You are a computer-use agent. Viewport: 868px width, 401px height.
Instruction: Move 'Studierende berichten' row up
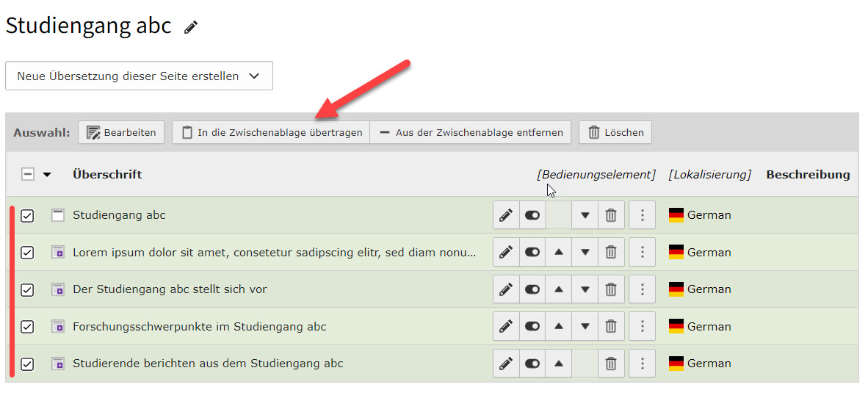(558, 364)
